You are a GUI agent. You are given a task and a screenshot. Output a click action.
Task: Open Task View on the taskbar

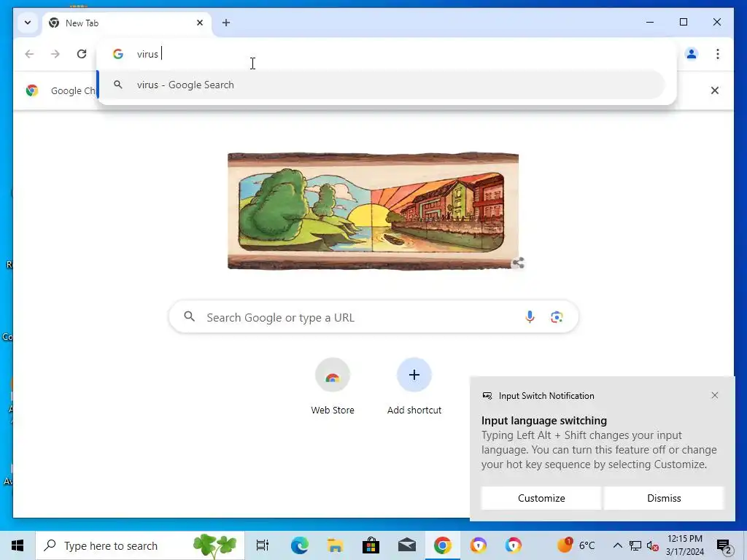pyautogui.click(x=263, y=545)
